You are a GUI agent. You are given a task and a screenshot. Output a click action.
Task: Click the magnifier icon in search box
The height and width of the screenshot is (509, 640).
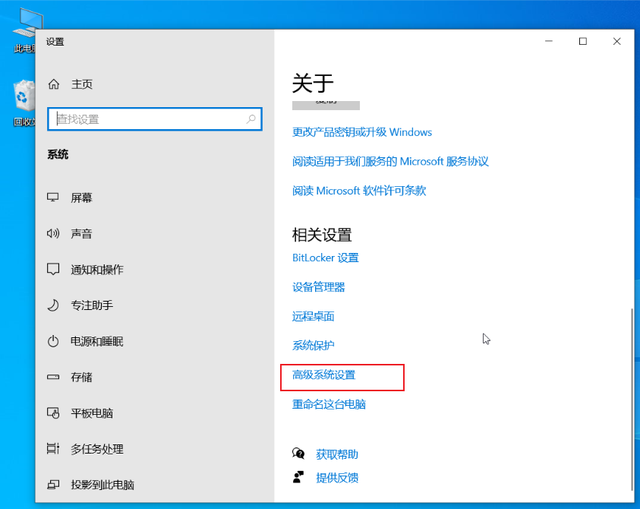(251, 119)
